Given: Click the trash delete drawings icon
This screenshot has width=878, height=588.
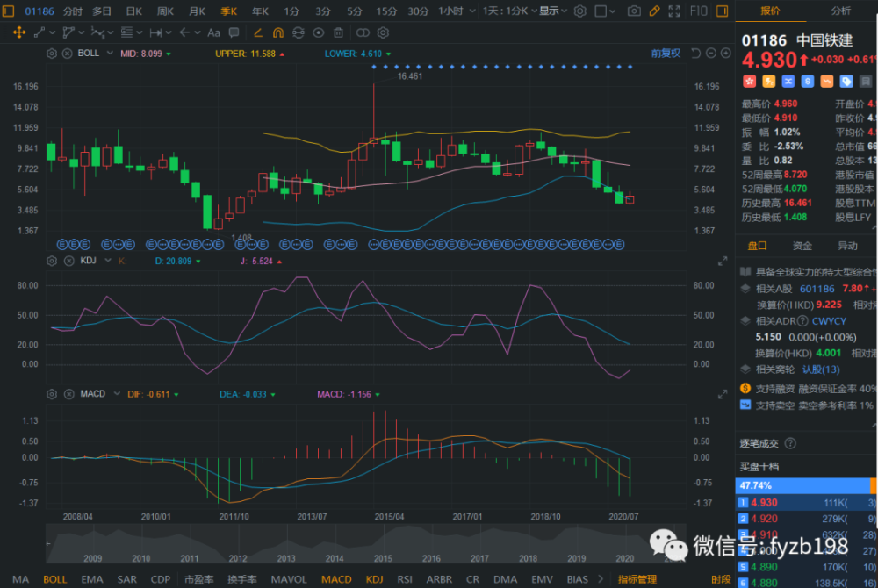Looking at the screenshot, I should (338, 33).
